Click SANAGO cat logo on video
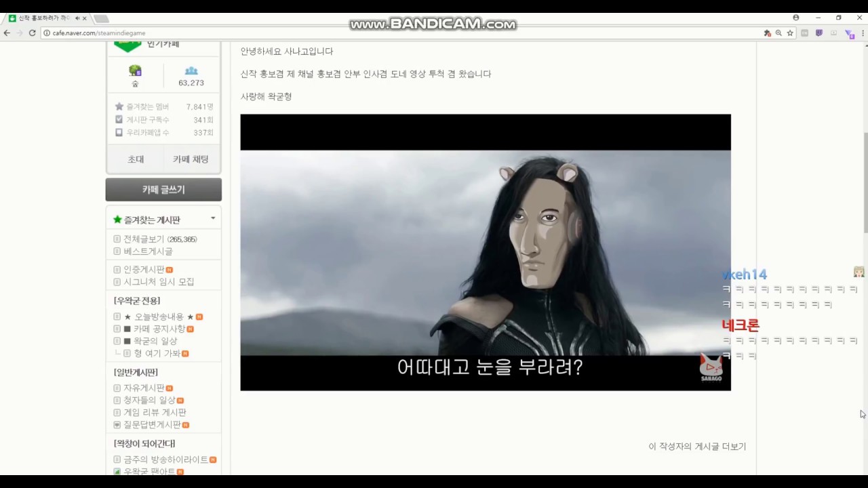 [711, 367]
